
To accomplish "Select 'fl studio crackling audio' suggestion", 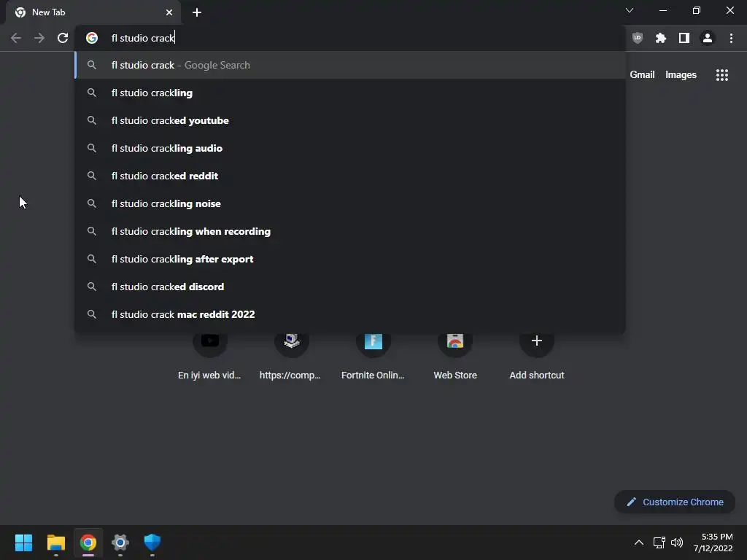I will (350, 148).
